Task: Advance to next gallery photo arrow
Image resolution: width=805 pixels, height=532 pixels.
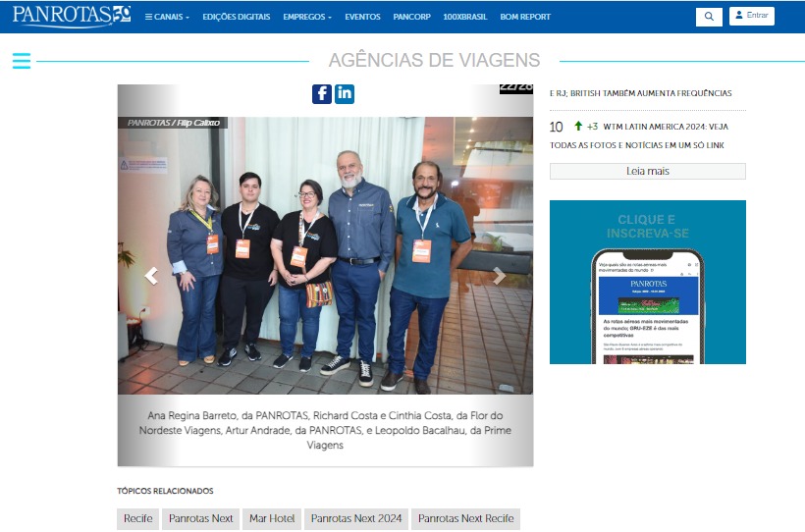Action: 499,276
